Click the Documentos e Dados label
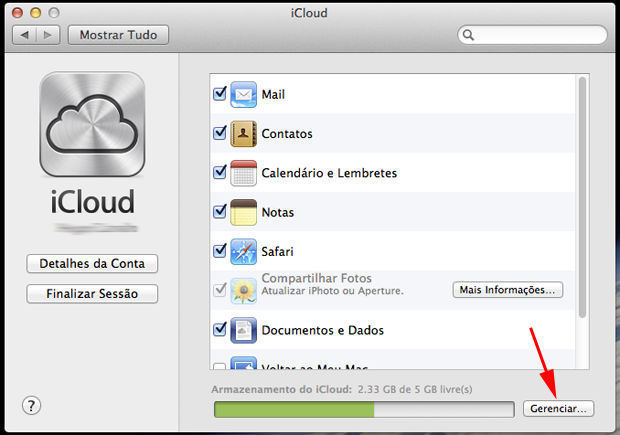 pyautogui.click(x=323, y=330)
